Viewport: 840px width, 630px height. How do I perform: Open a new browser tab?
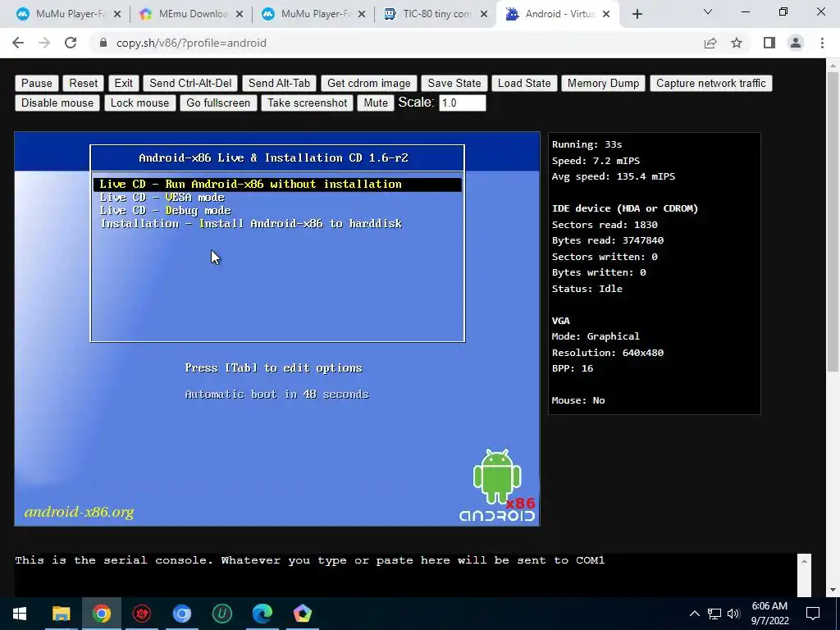(x=637, y=14)
